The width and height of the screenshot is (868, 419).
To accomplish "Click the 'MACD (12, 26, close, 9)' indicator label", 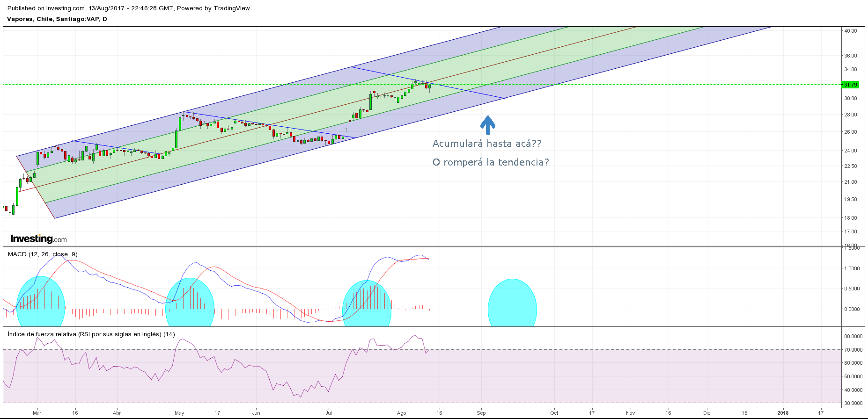I will pos(43,254).
